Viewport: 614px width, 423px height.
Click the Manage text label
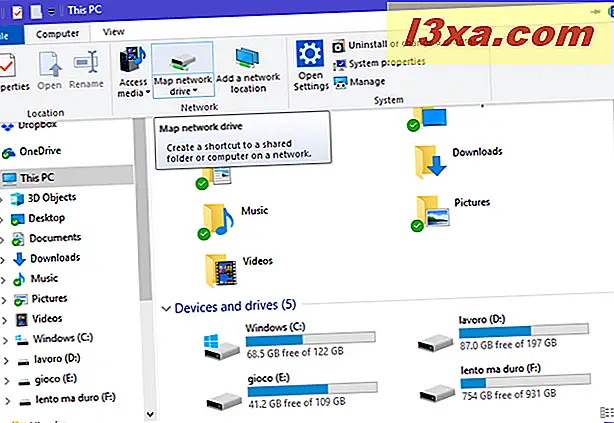[367, 81]
